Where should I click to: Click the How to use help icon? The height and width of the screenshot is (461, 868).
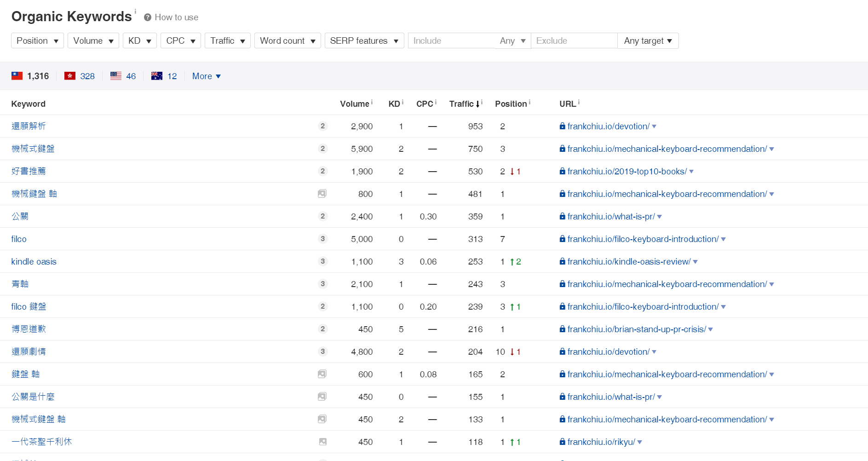pos(148,17)
